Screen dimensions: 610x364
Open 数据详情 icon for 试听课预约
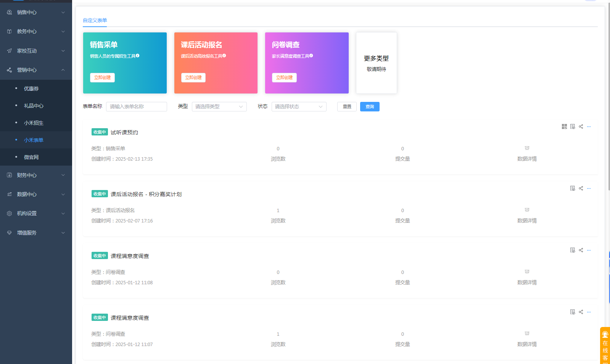[527, 148]
